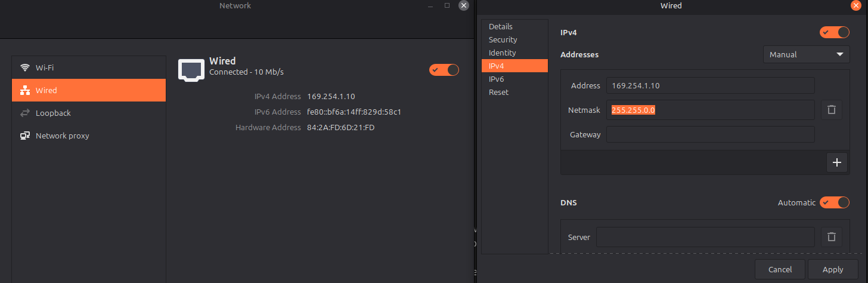Open the Manual addresses method dropdown

[806, 54]
